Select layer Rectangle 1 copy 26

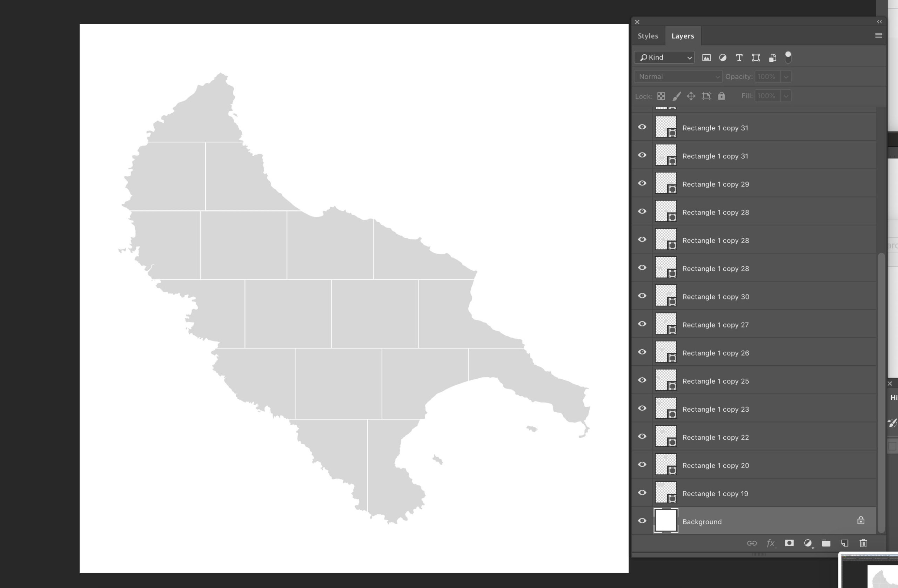716,353
